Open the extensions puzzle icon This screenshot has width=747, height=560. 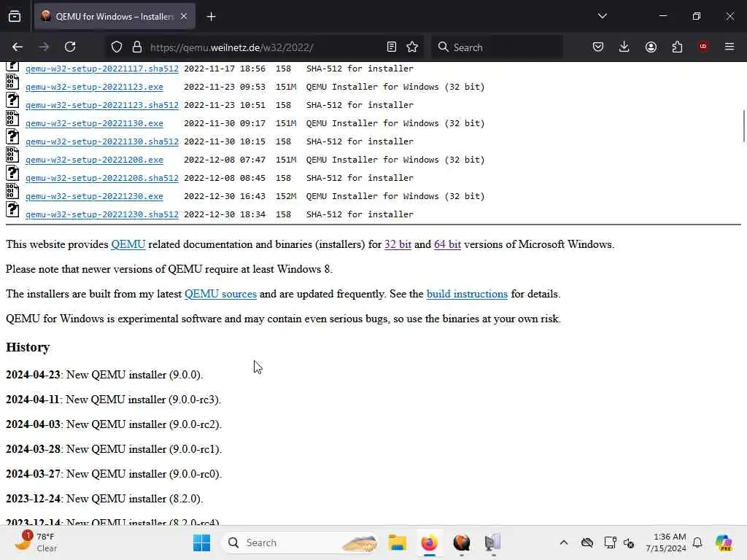tap(677, 47)
